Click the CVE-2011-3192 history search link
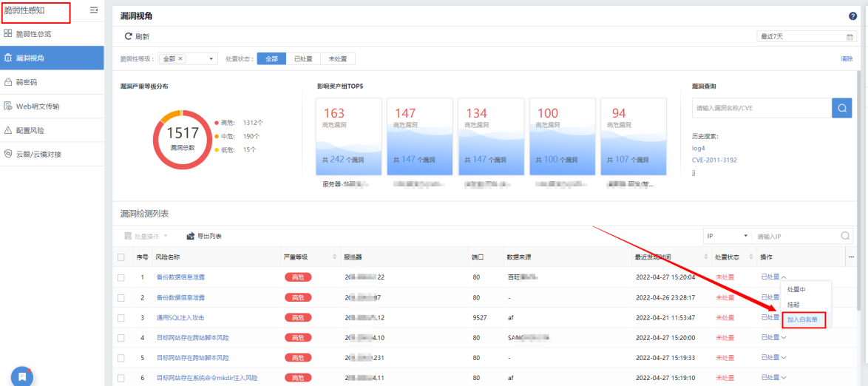The width and height of the screenshot is (868, 386). pos(714,160)
